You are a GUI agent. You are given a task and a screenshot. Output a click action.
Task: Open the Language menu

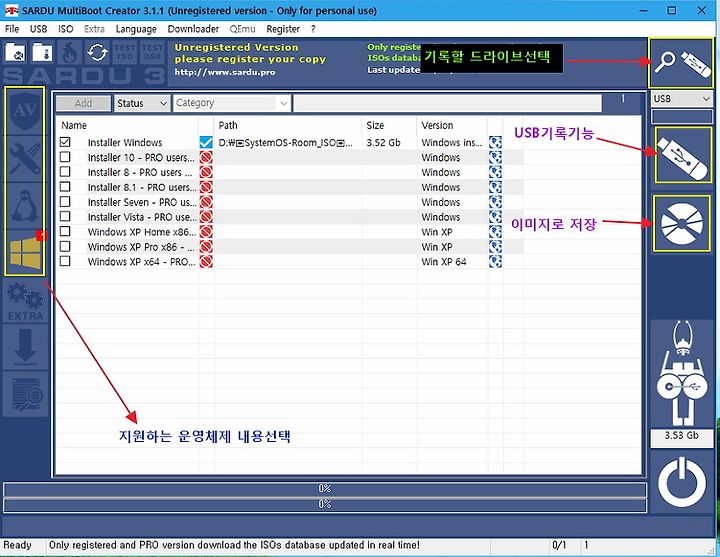point(136,29)
